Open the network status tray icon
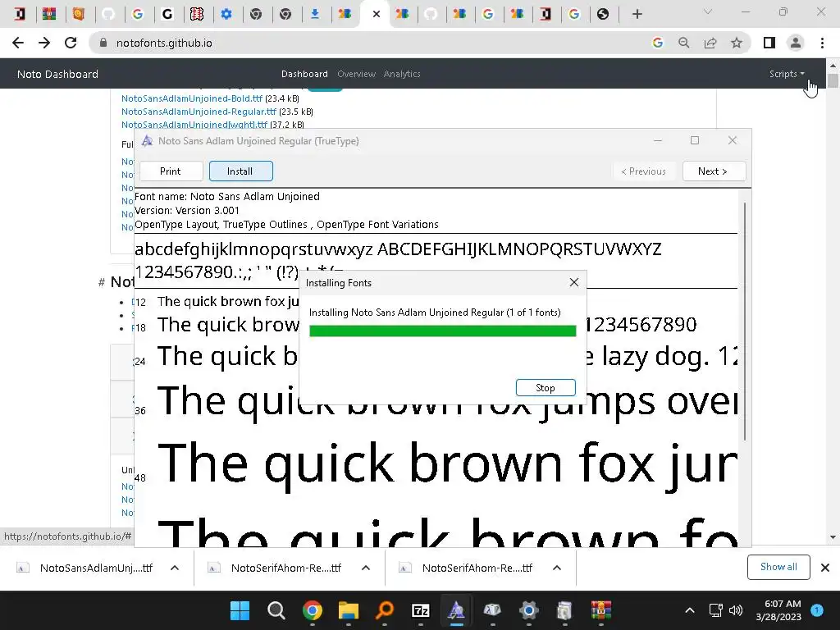 click(715, 610)
